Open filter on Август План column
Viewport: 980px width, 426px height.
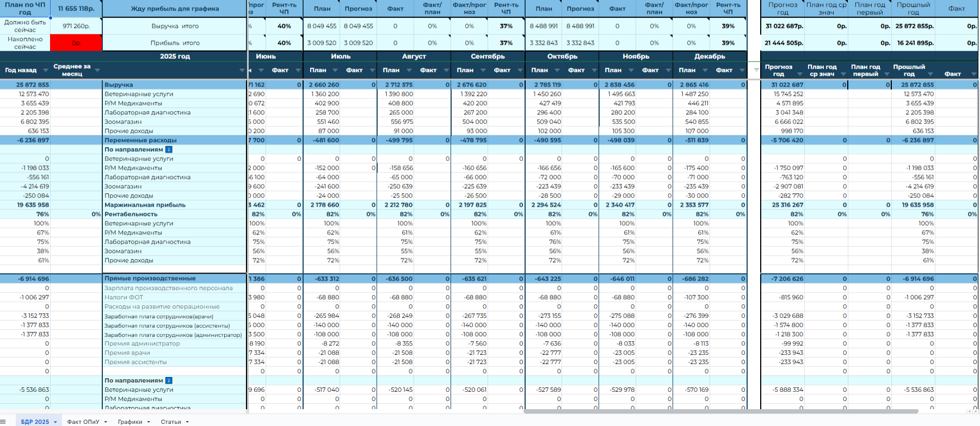coord(409,70)
